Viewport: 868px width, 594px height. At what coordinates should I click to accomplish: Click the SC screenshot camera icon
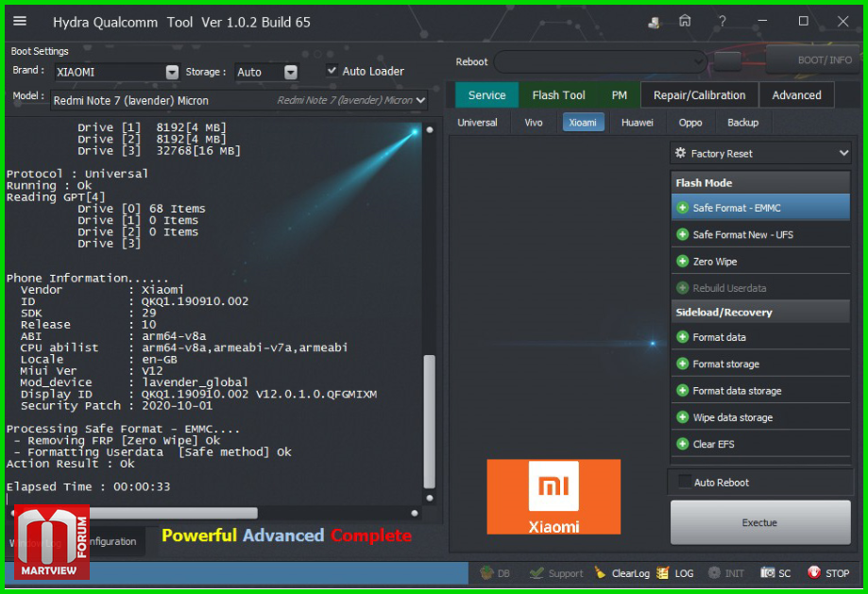point(767,573)
